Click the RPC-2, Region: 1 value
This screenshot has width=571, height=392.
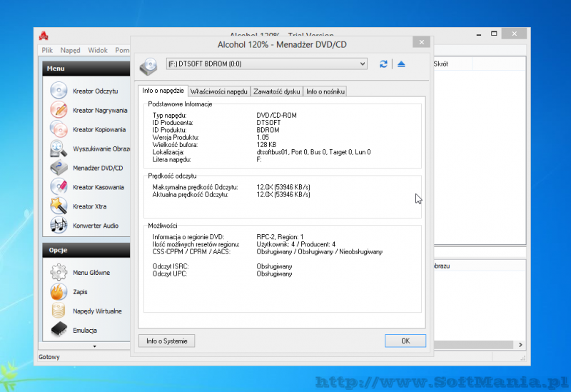coord(280,237)
